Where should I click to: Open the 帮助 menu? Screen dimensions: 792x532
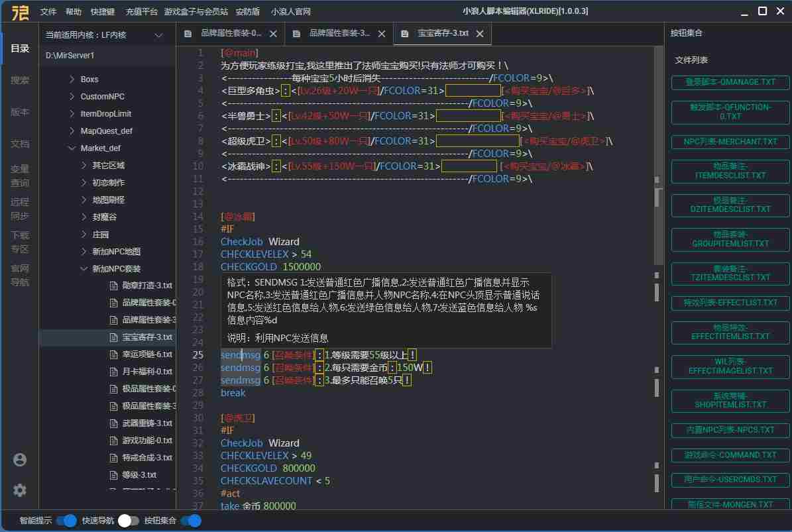(x=73, y=11)
